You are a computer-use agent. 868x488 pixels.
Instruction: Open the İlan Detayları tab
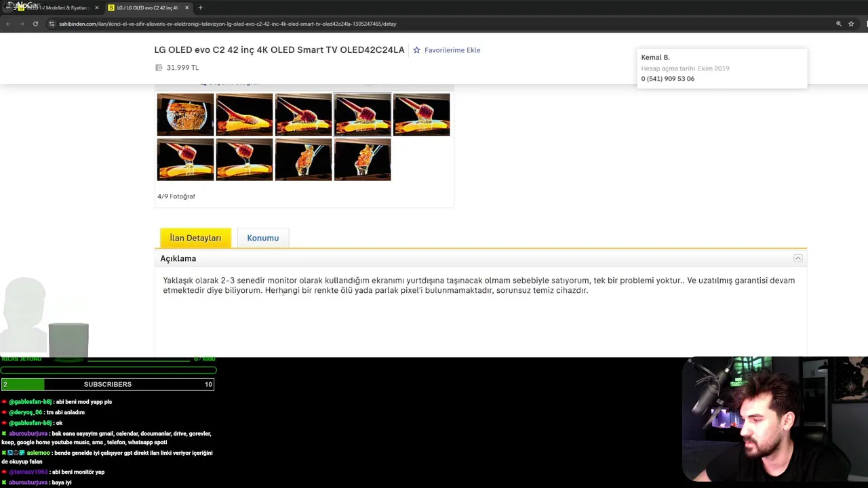click(x=195, y=238)
